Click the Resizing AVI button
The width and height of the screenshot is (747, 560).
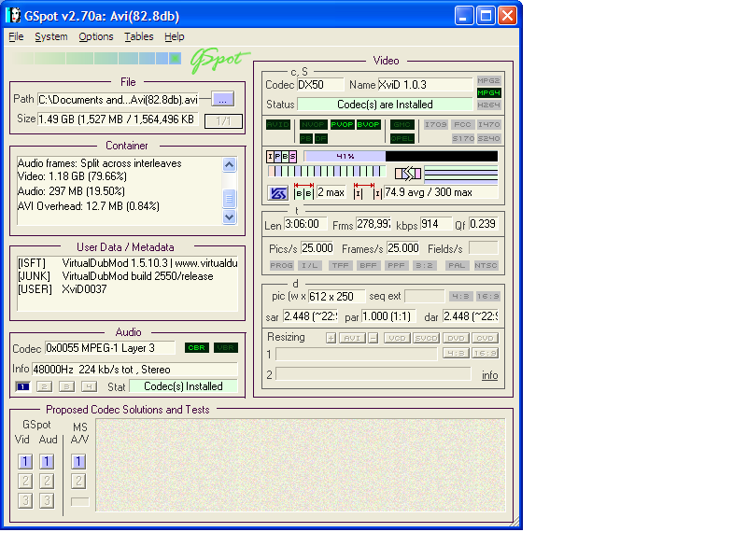[352, 338]
